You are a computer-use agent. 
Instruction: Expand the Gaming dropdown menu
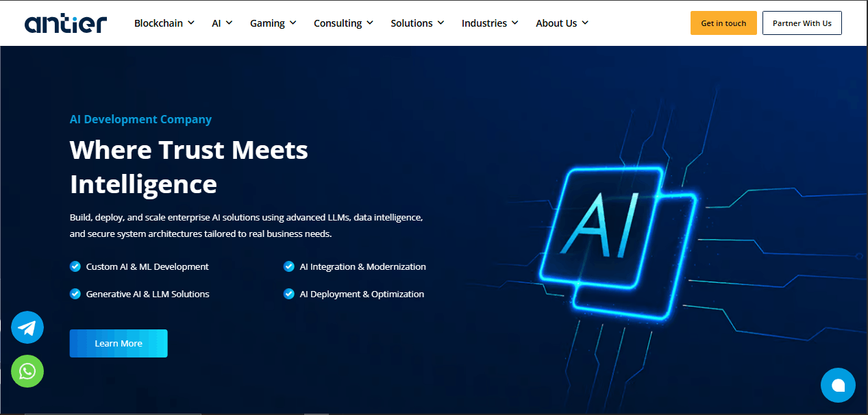pos(273,23)
